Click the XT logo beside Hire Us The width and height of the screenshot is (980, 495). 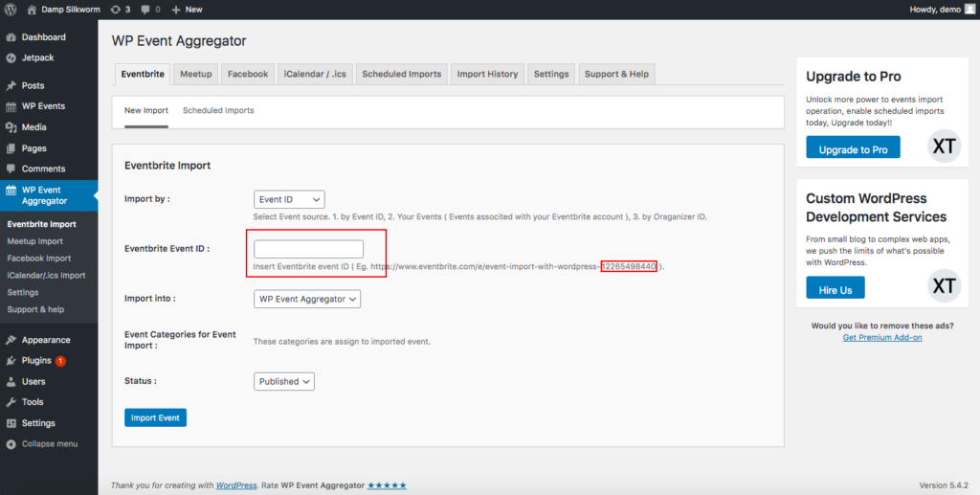tap(944, 285)
